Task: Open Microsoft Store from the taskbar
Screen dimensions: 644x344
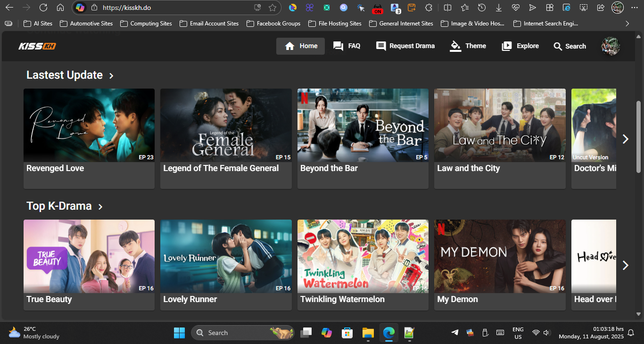Action: pyautogui.click(x=347, y=333)
